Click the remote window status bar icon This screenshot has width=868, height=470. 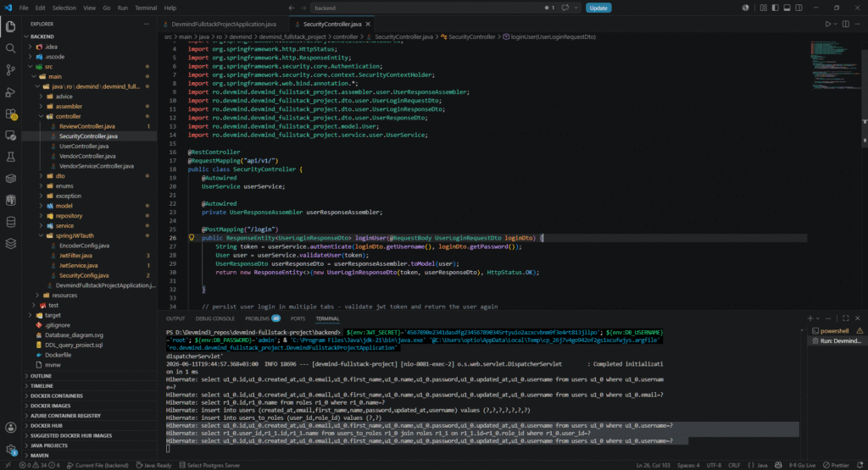[x=8, y=465]
